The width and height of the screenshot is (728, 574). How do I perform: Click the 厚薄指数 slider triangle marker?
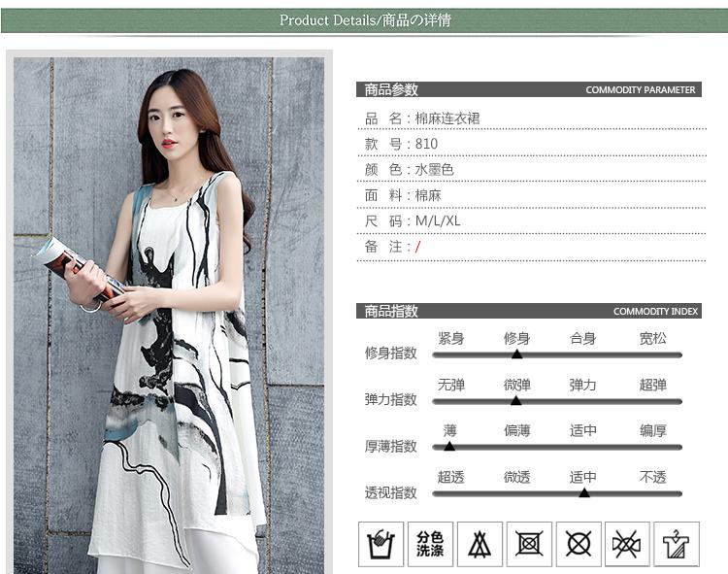click(x=449, y=446)
